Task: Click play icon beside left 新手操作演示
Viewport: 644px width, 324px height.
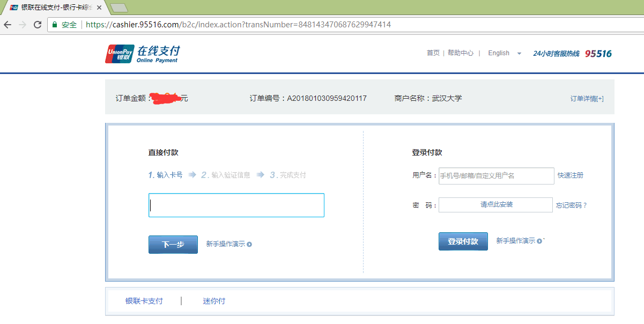Action: (249, 244)
